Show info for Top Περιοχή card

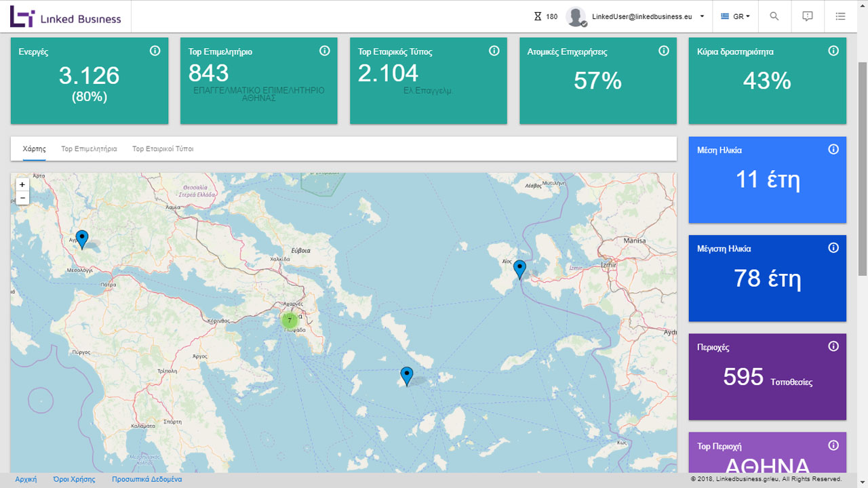tap(833, 445)
